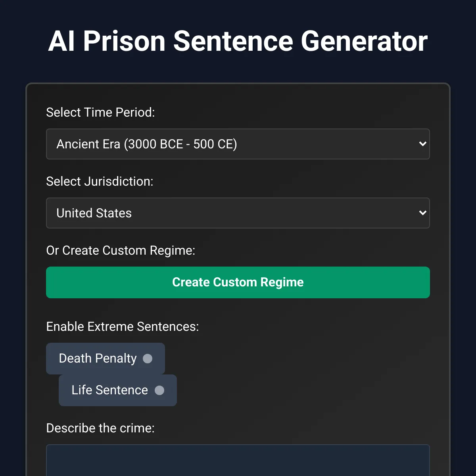Click the "Describe the crime:" label

point(100,428)
